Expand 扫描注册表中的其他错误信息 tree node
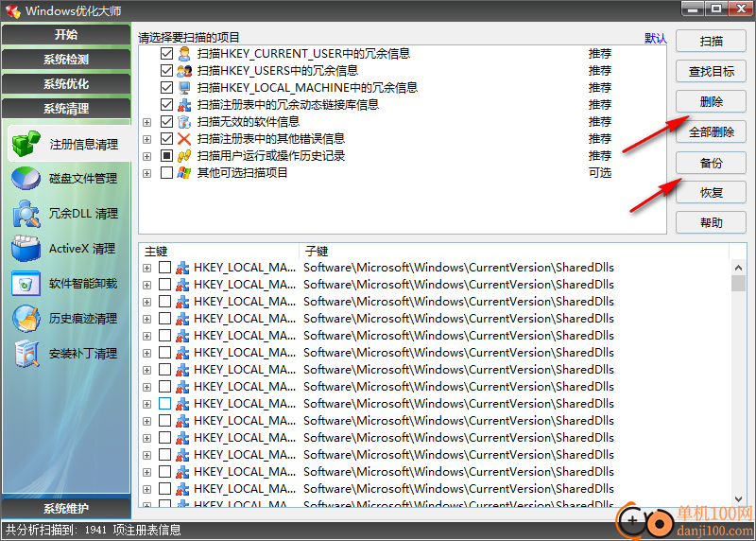Screen dimensions: 756x541 click(147, 139)
